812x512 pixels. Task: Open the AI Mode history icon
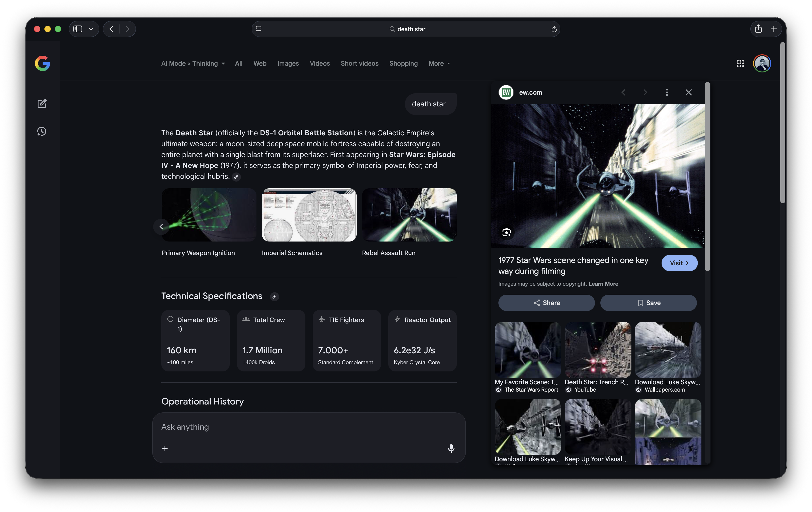click(42, 131)
